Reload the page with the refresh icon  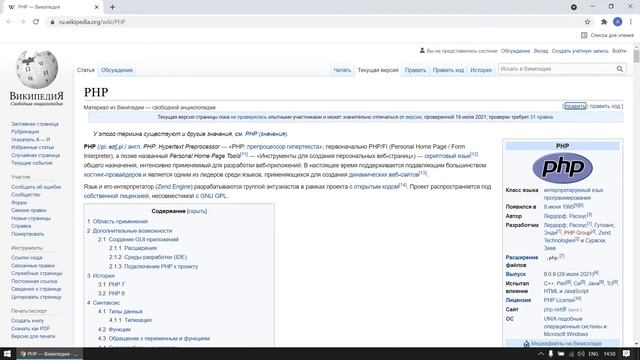tap(36, 22)
